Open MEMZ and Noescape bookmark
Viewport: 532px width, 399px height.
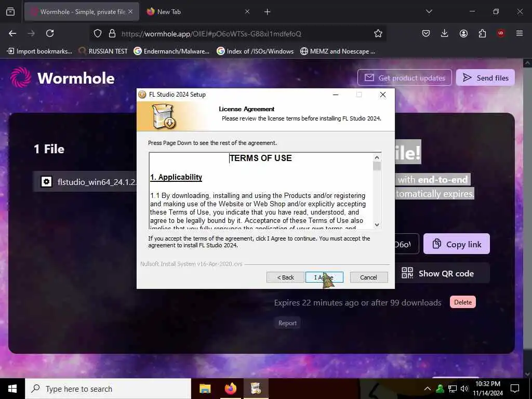338,51
